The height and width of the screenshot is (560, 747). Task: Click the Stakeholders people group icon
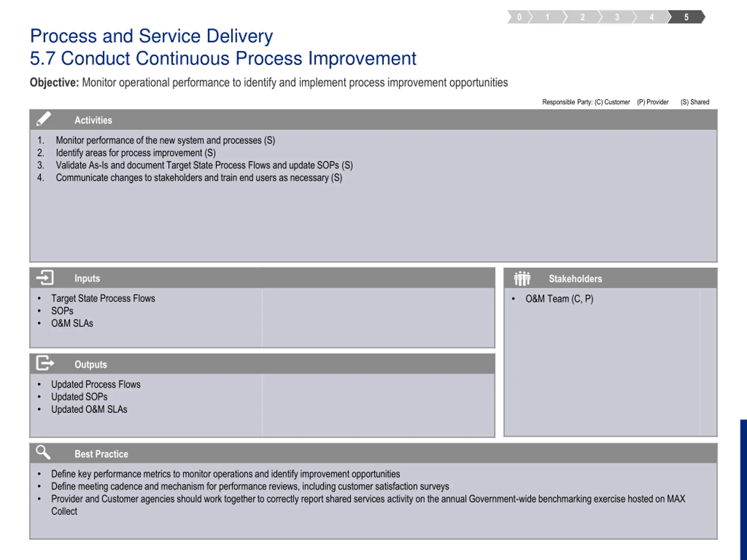pos(522,279)
